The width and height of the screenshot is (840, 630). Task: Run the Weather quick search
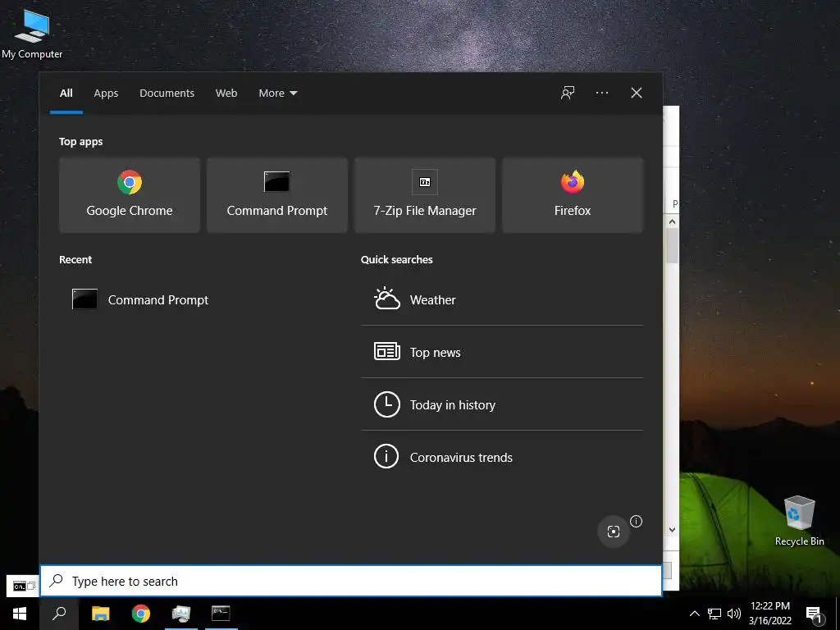coord(502,299)
